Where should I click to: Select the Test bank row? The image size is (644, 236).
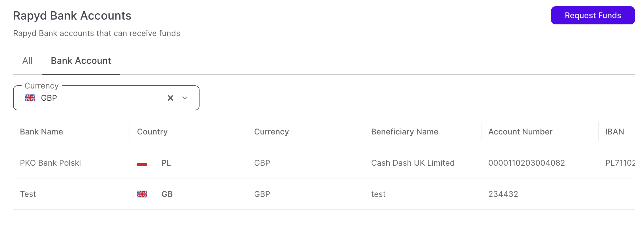28,194
